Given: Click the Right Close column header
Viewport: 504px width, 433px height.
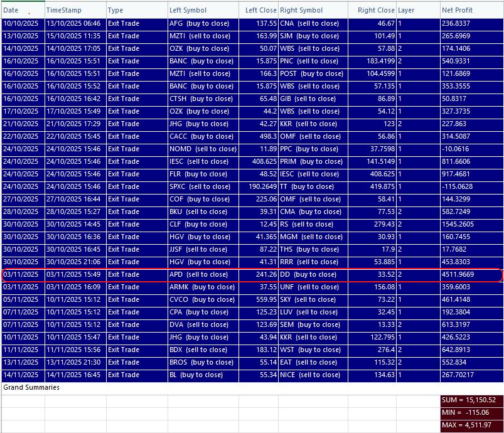Looking at the screenshot, I should tap(375, 10).
